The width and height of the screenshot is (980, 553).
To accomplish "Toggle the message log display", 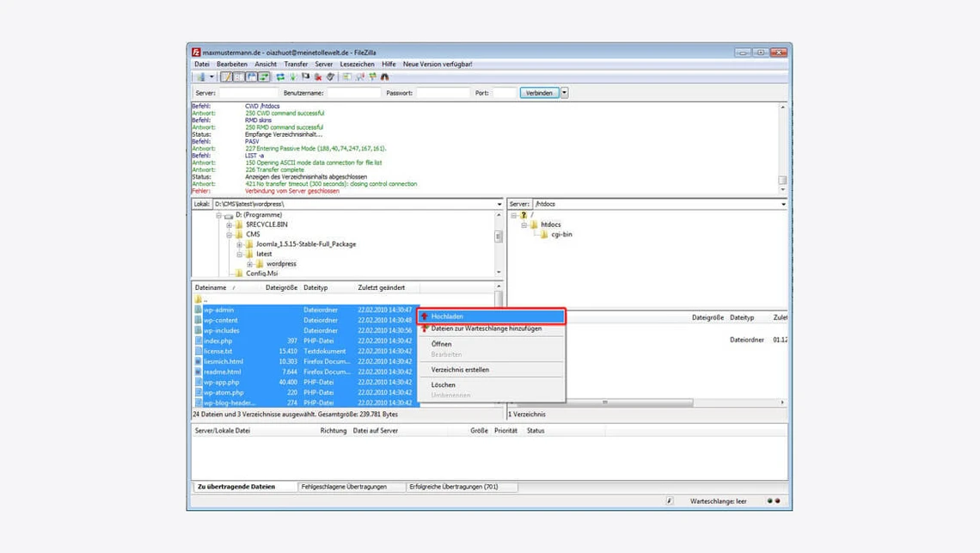I will point(226,77).
